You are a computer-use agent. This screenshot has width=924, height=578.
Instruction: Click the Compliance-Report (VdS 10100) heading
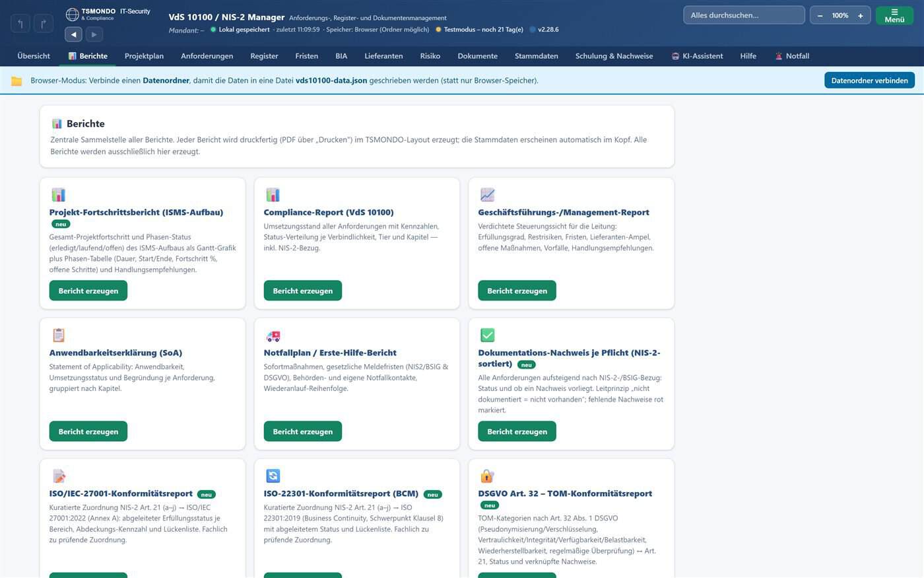pos(329,212)
